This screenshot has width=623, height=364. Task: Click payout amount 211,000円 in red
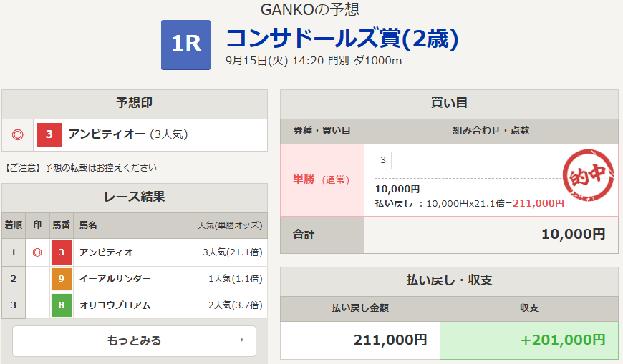coord(539,204)
